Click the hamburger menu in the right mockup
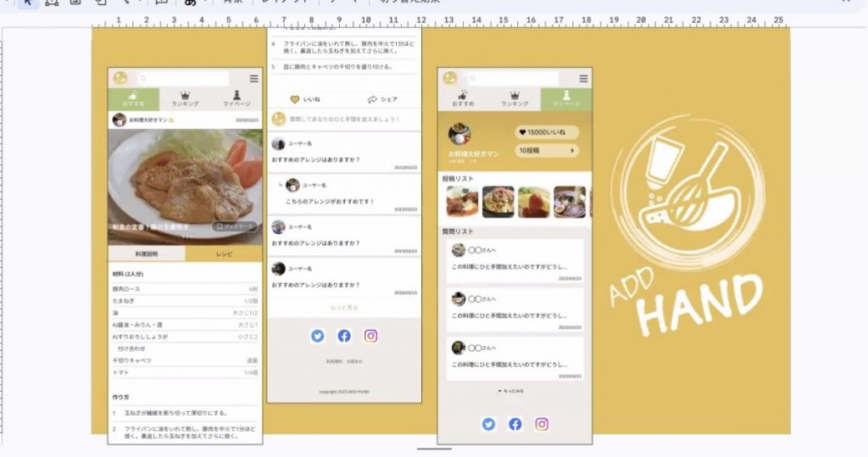Viewport: 868px width, 457px height. click(x=583, y=79)
